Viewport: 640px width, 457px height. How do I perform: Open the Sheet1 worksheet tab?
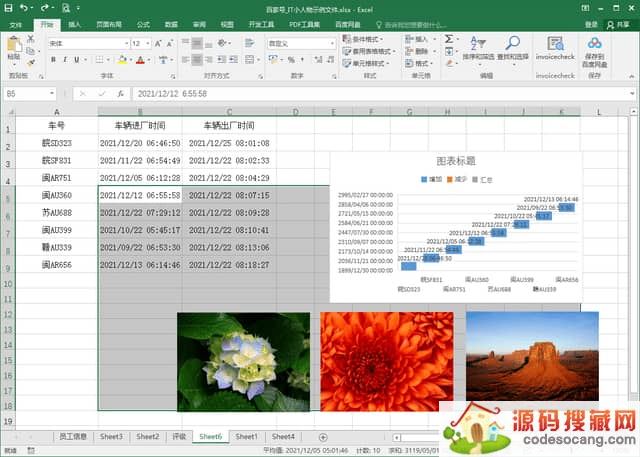[x=246, y=436]
